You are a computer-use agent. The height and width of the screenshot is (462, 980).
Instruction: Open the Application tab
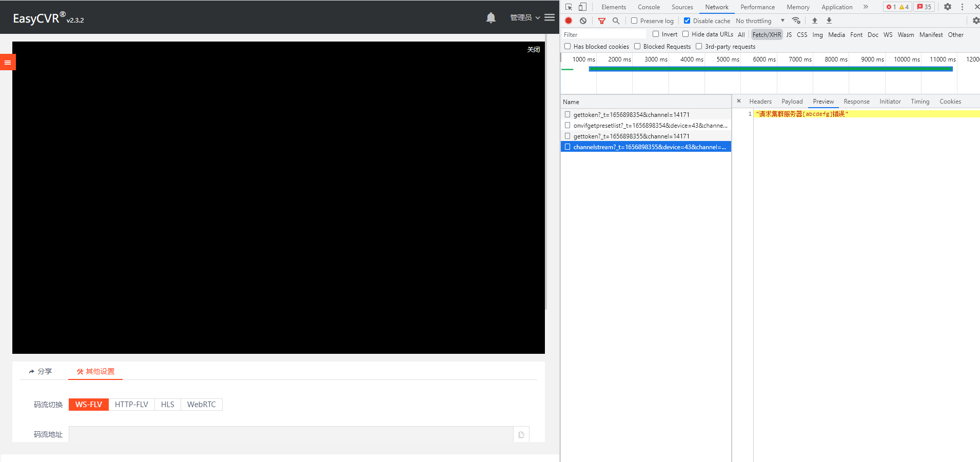[837, 7]
